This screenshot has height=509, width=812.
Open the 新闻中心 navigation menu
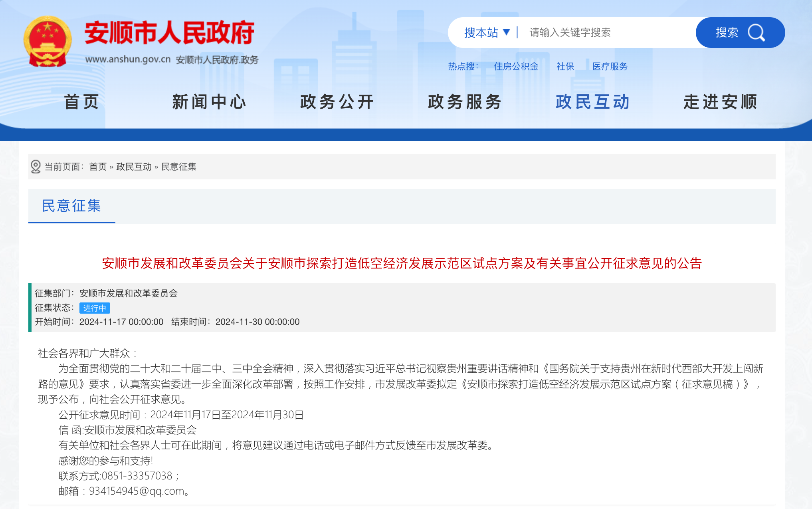point(209,102)
